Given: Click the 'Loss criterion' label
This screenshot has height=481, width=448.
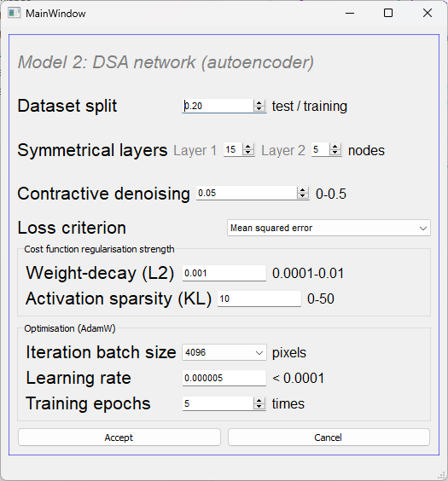Looking at the screenshot, I should click(x=72, y=228).
